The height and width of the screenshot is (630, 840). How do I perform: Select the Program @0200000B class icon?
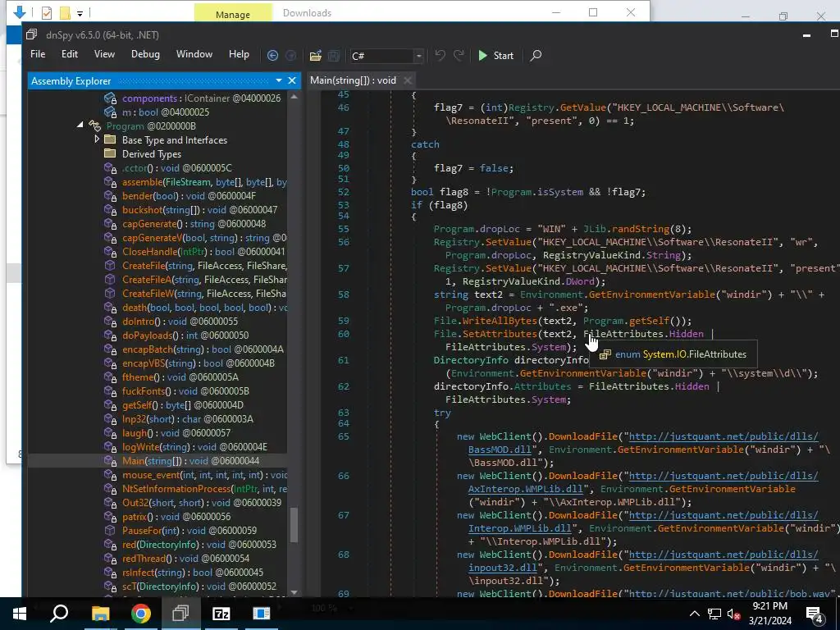(95, 126)
